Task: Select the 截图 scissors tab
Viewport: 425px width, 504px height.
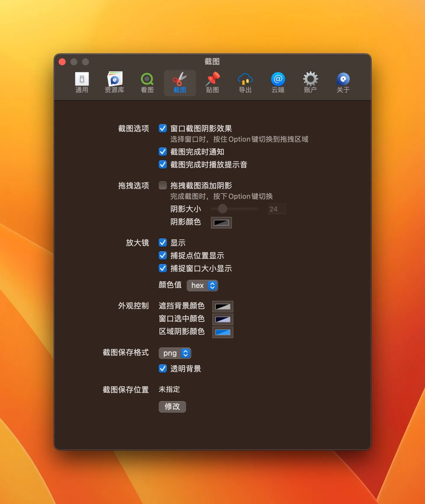Action: pyautogui.click(x=180, y=83)
